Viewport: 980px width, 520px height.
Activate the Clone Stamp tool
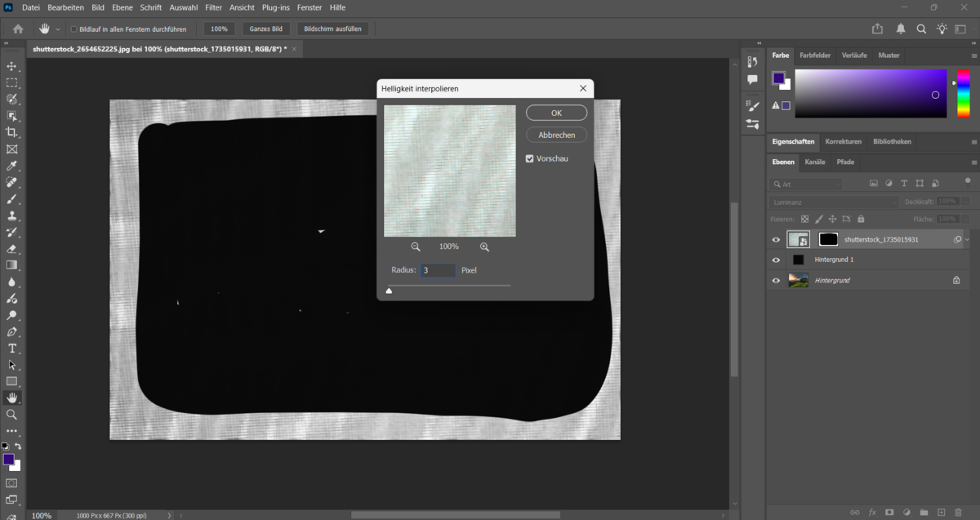tap(11, 216)
